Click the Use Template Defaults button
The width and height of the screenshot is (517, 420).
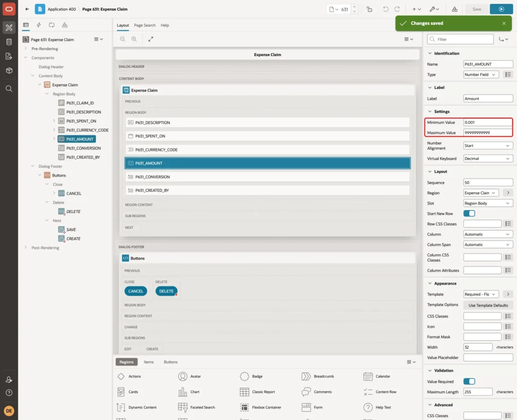(488, 305)
